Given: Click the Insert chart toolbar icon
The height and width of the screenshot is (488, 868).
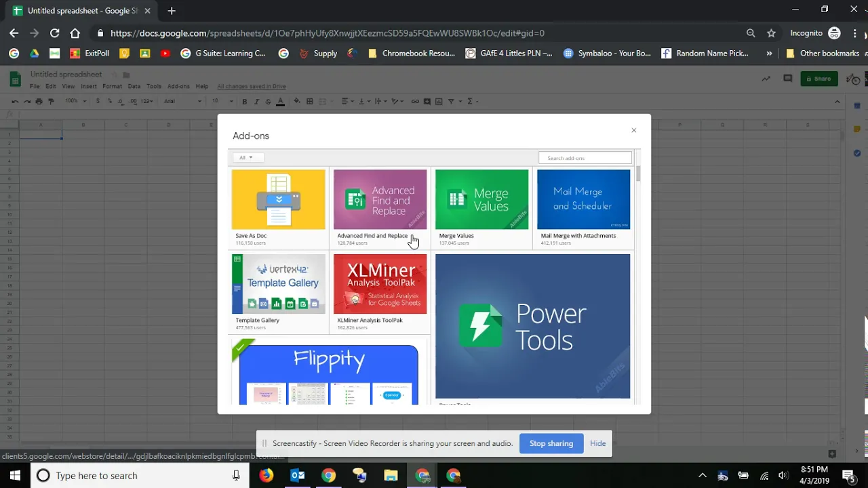Looking at the screenshot, I should (x=439, y=101).
